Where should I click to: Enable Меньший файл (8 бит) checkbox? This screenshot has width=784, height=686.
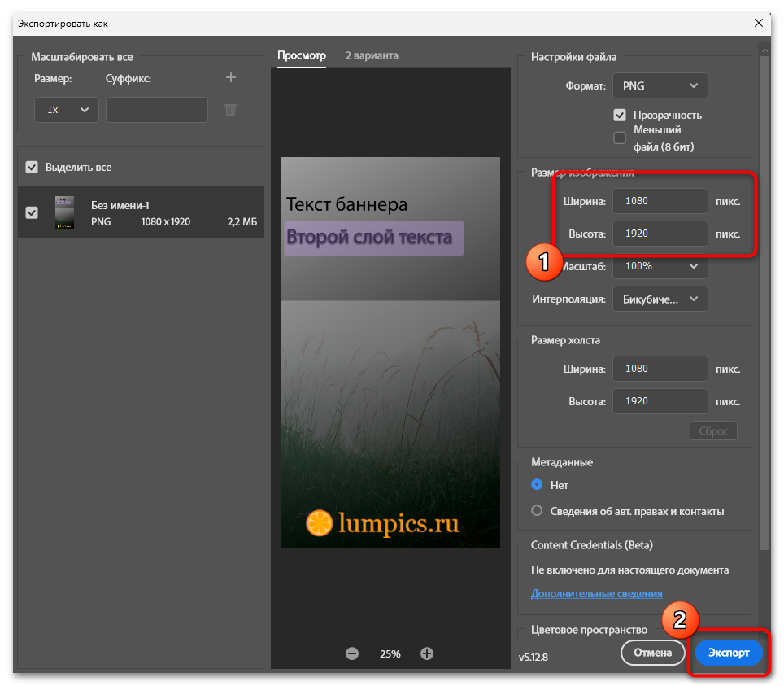[x=620, y=138]
